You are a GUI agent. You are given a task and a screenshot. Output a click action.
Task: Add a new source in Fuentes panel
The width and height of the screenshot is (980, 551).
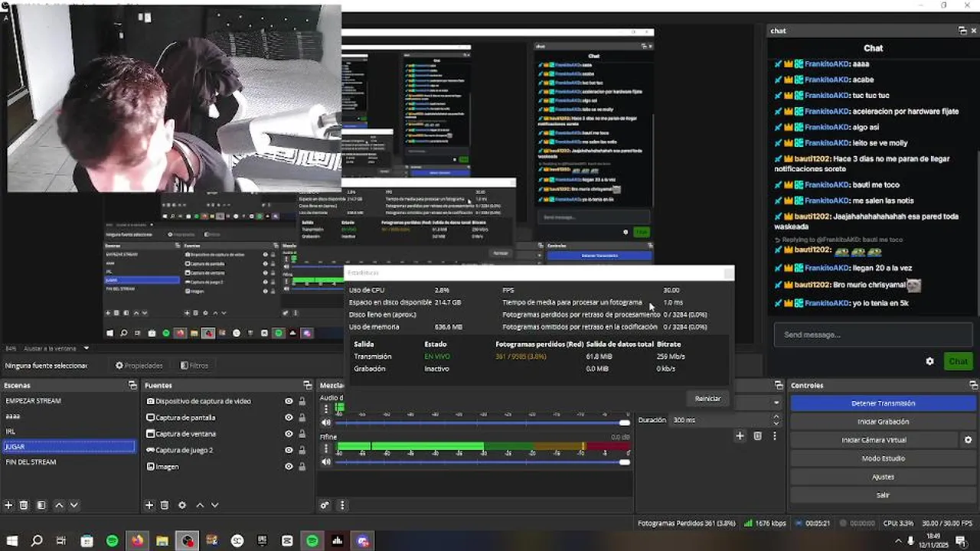[x=149, y=505]
